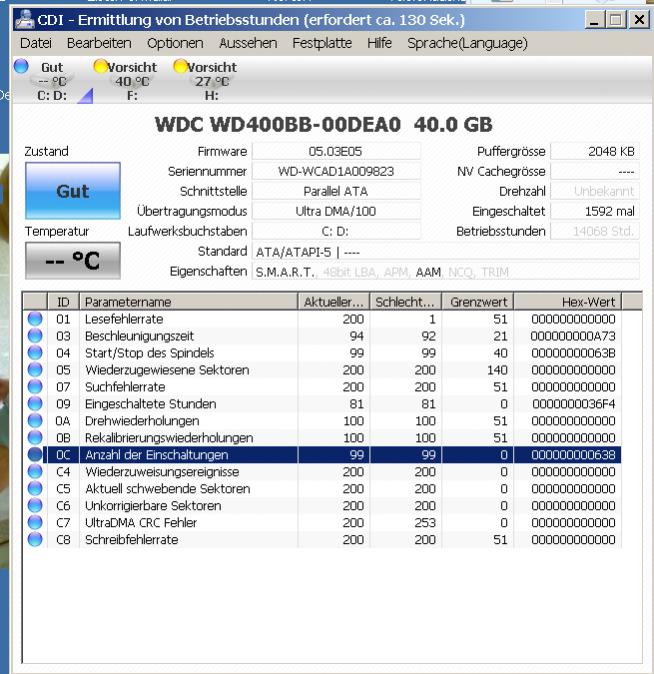Click the ID column header
This screenshot has height=674, width=654.
[63, 302]
